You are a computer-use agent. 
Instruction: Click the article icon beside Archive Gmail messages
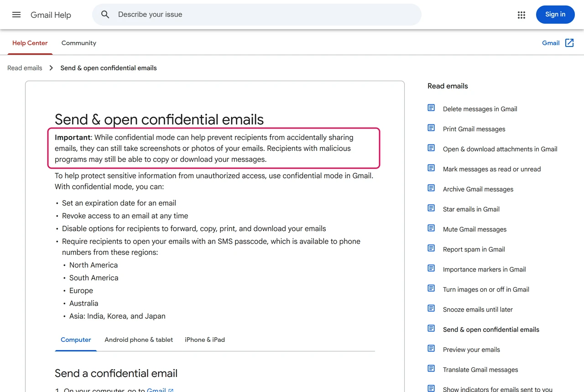[431, 188]
